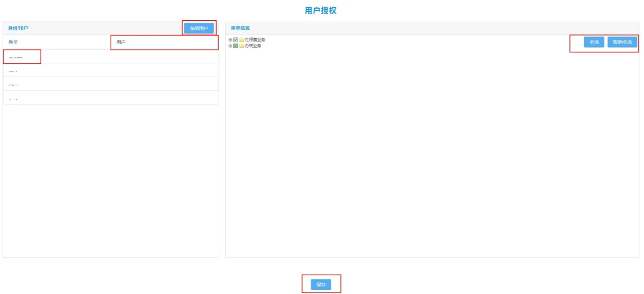Save the authorization with 保存
Screen dimensions: 644x294
[321, 285]
